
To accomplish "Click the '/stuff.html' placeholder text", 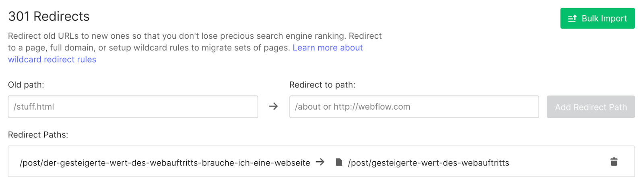I will point(34,107).
